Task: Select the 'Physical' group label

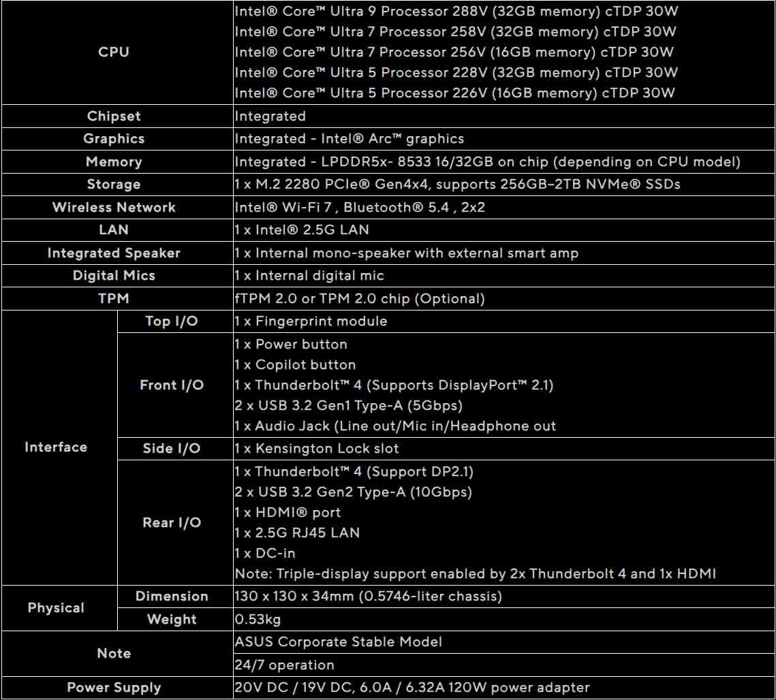Action: pos(56,608)
